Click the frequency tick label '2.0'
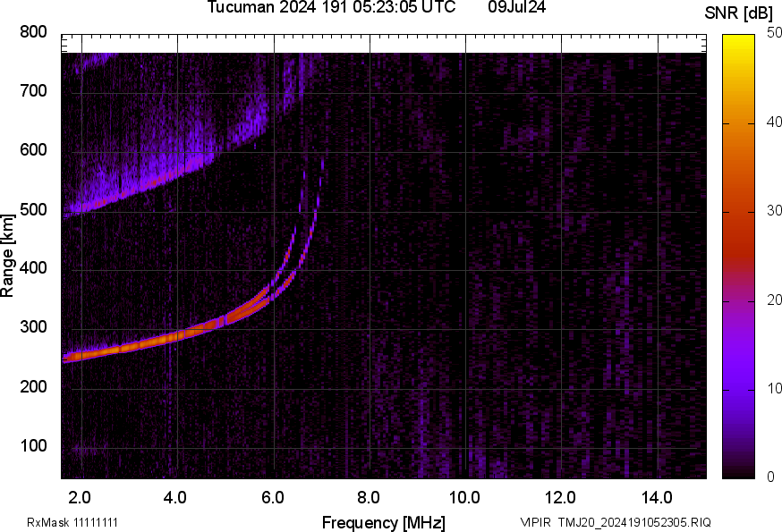782x532 pixels. pyautogui.click(x=80, y=498)
